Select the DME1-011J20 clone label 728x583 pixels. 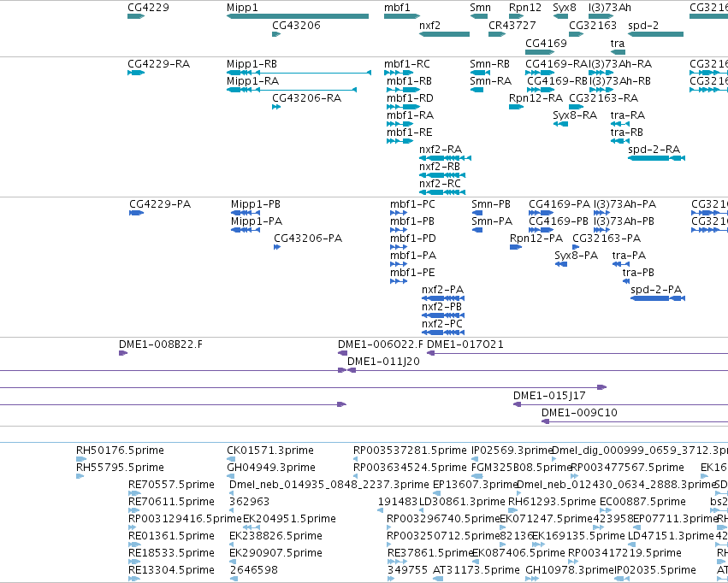(383, 362)
